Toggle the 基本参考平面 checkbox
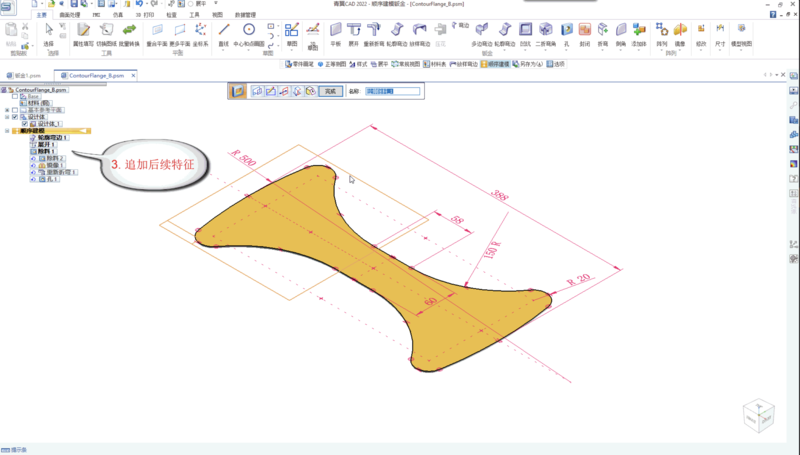The image size is (800, 455). pyautogui.click(x=15, y=109)
